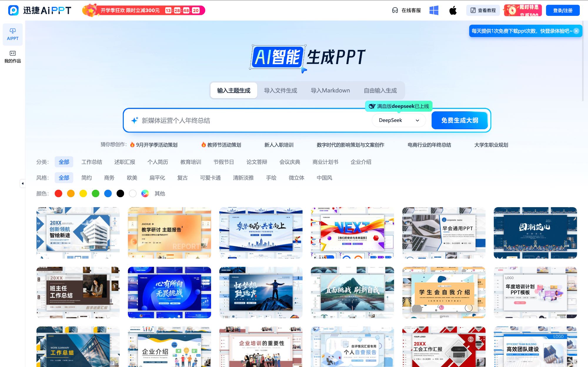This screenshot has width=588, height=367.
Task: Open 早会通用PPT template
Action: pyautogui.click(x=444, y=233)
